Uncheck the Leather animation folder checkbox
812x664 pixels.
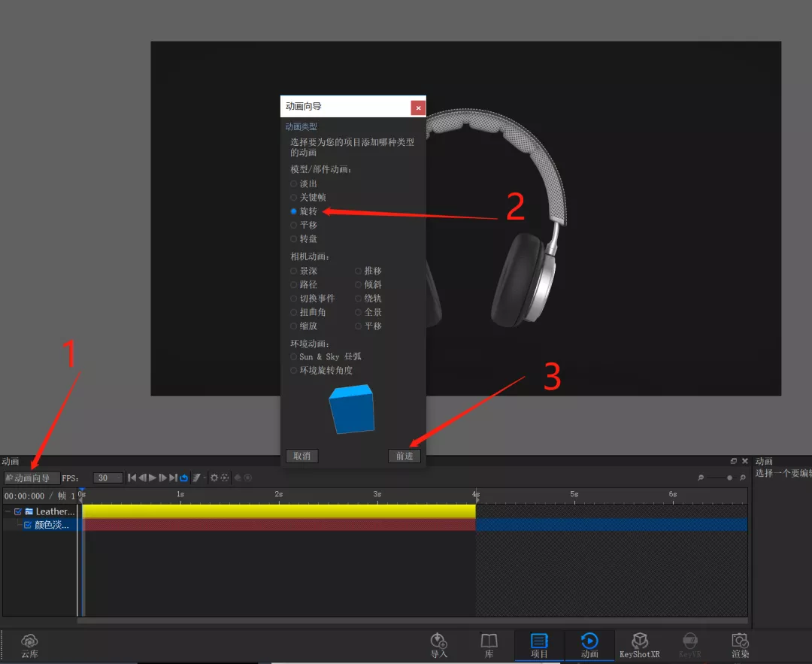pyautogui.click(x=18, y=512)
